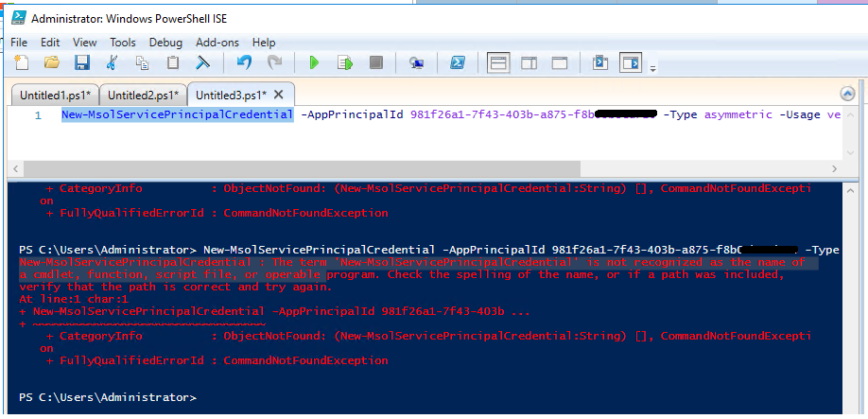Switch to the Untitled2.ps1 tab
Viewport: 868px width, 419px height.
click(x=144, y=95)
